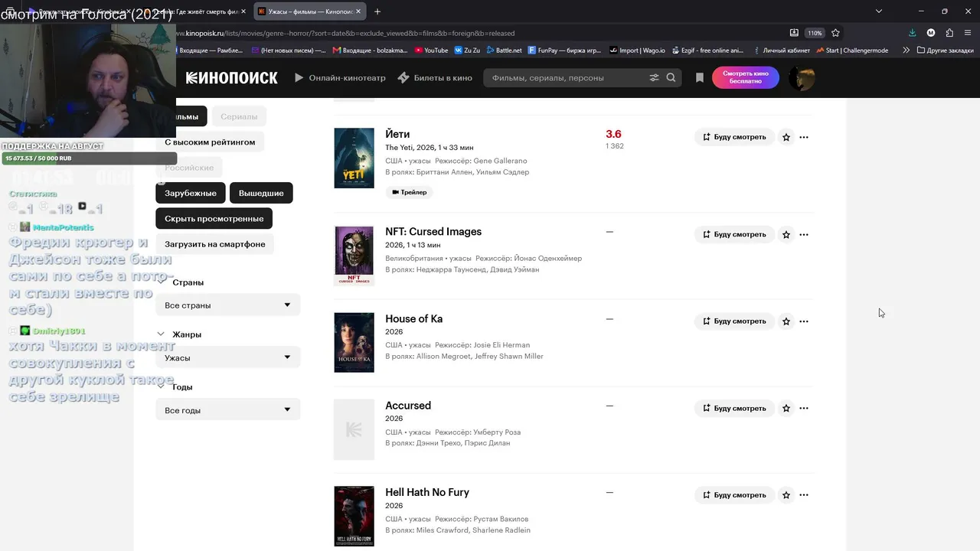The width and height of the screenshot is (980, 551).
Task: Open the browser hamburger menu
Action: (x=968, y=33)
